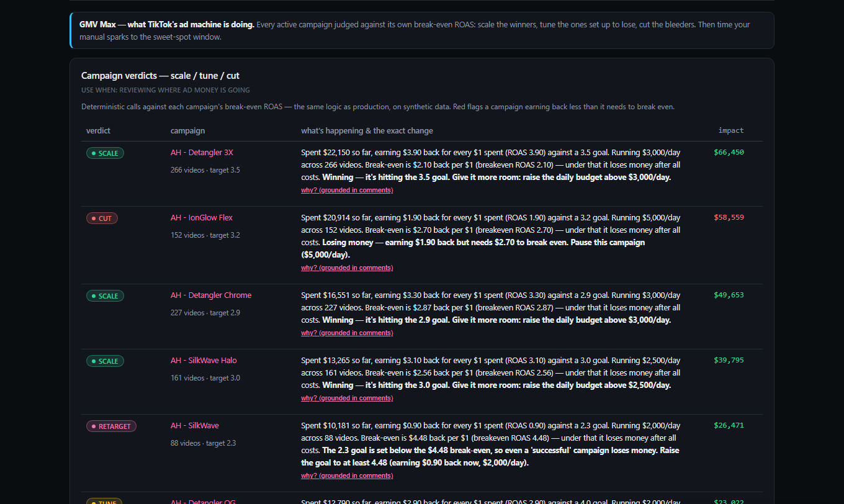This screenshot has height=504, width=844.
Task: Expand 'why?' explanation under SilkWave Halo
Action: coord(347,398)
